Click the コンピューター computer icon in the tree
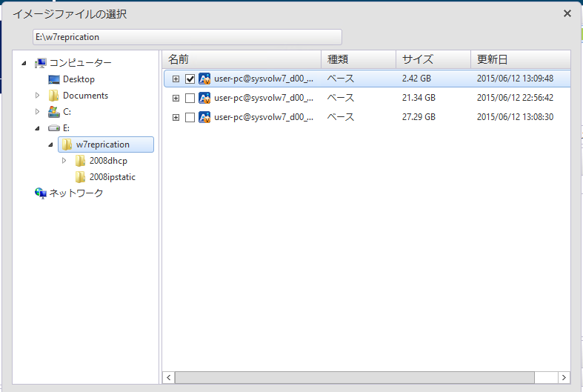 [41, 63]
